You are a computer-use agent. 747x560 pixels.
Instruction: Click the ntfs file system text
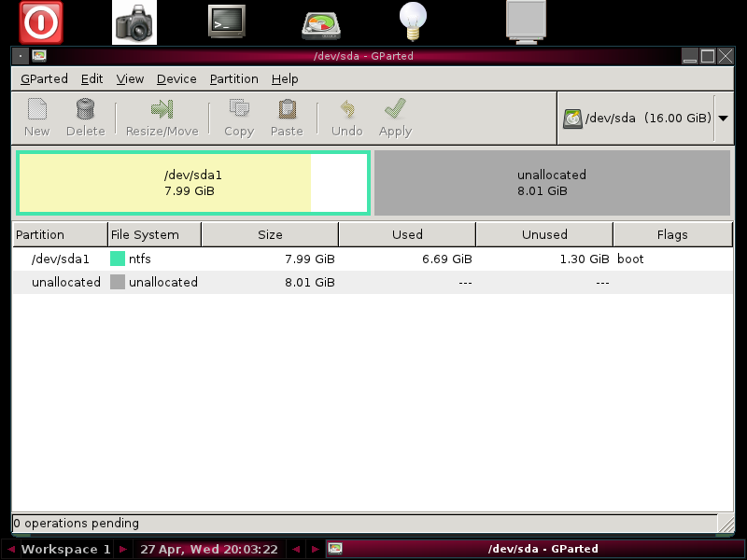click(x=139, y=259)
